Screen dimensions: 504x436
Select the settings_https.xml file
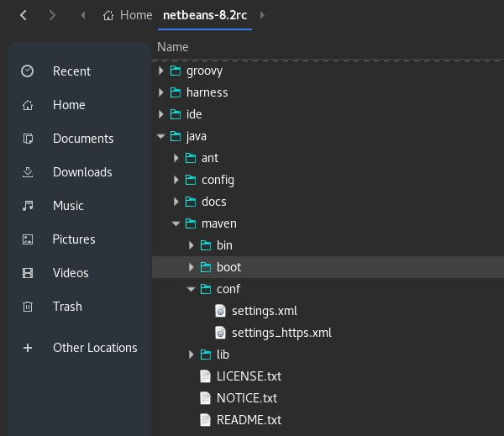(281, 333)
